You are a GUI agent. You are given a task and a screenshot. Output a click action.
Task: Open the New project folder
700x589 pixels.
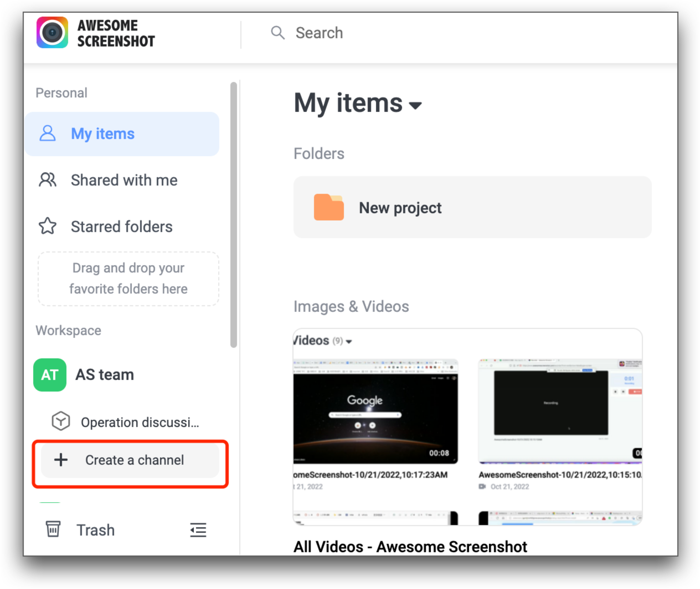click(473, 207)
